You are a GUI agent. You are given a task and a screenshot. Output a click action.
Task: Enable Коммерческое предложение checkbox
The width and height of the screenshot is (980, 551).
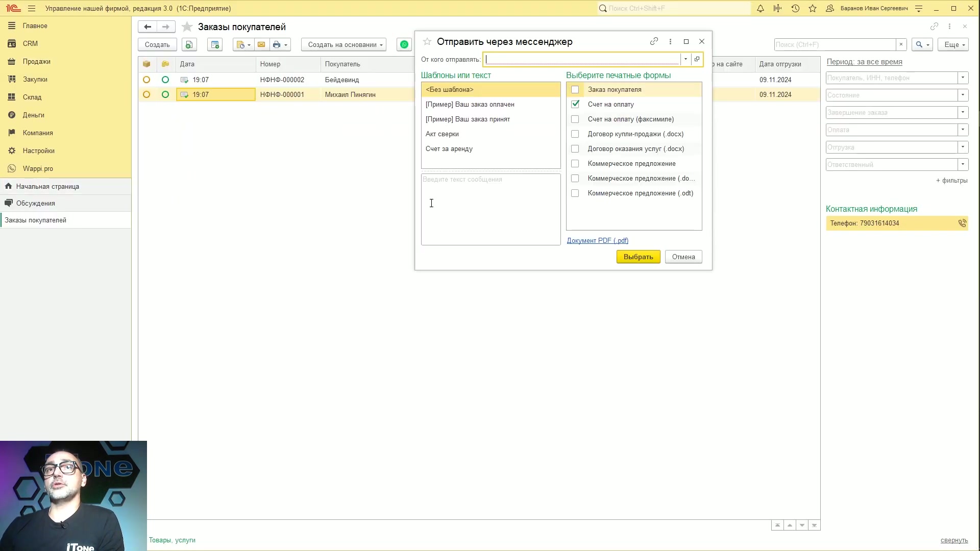point(575,164)
